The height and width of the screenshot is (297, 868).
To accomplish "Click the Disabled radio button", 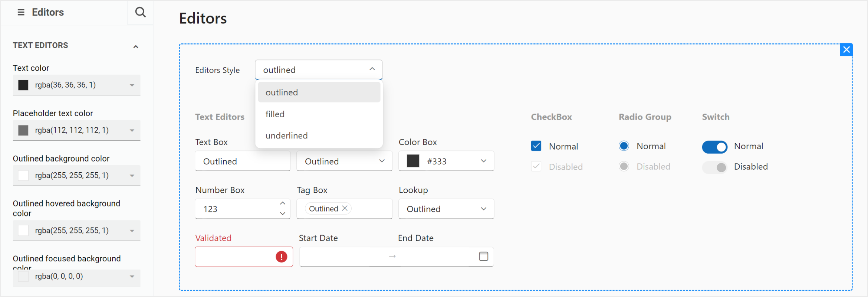I will click(x=624, y=166).
